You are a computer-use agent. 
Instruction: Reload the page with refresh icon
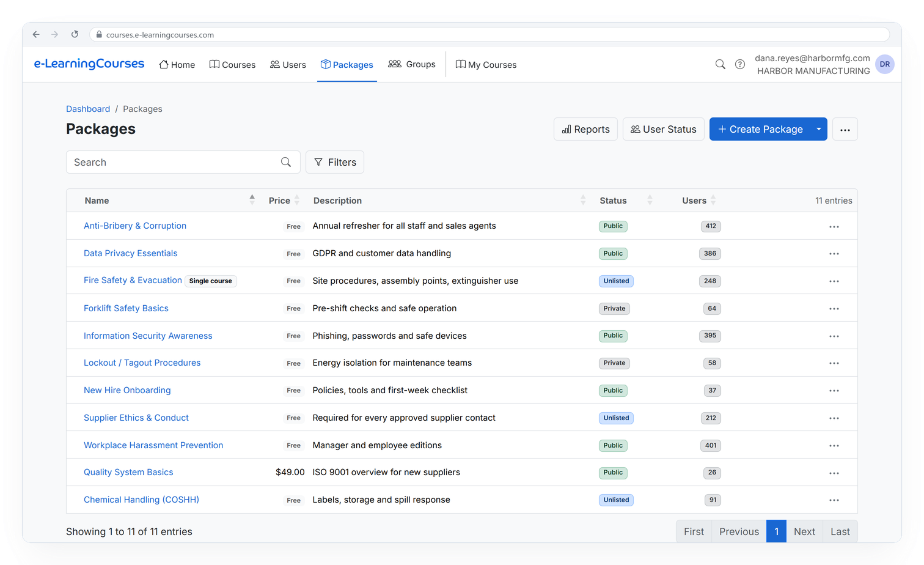tap(75, 35)
